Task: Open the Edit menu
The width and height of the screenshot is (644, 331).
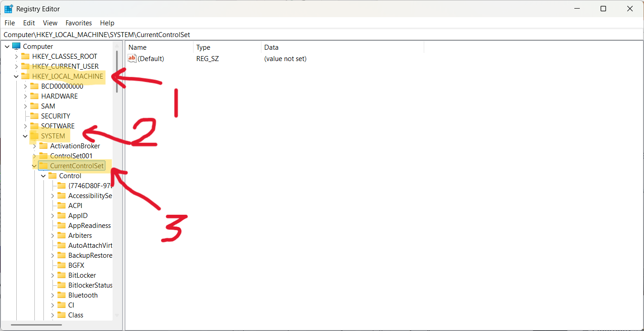Action: pyautogui.click(x=29, y=23)
